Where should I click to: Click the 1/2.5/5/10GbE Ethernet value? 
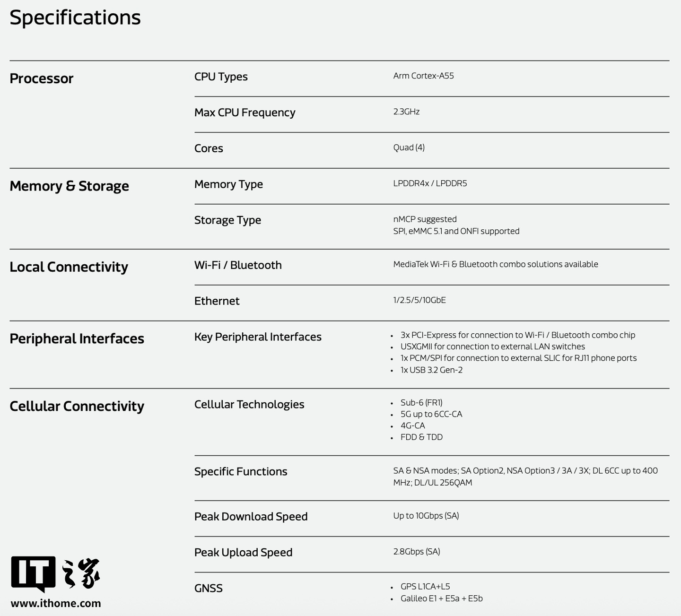click(x=419, y=300)
